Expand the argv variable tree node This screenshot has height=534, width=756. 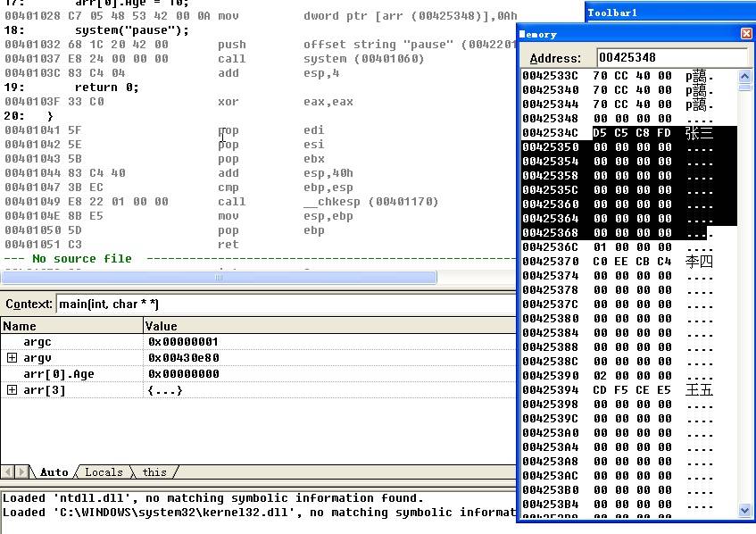coord(12,358)
